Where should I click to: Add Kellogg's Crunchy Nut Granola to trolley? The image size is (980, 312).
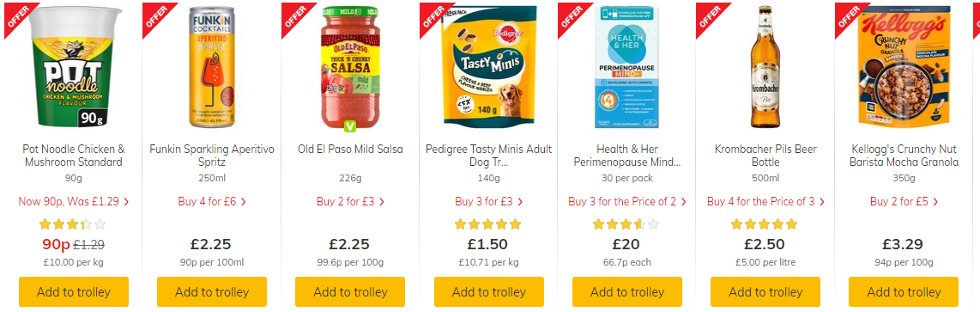[x=904, y=292]
